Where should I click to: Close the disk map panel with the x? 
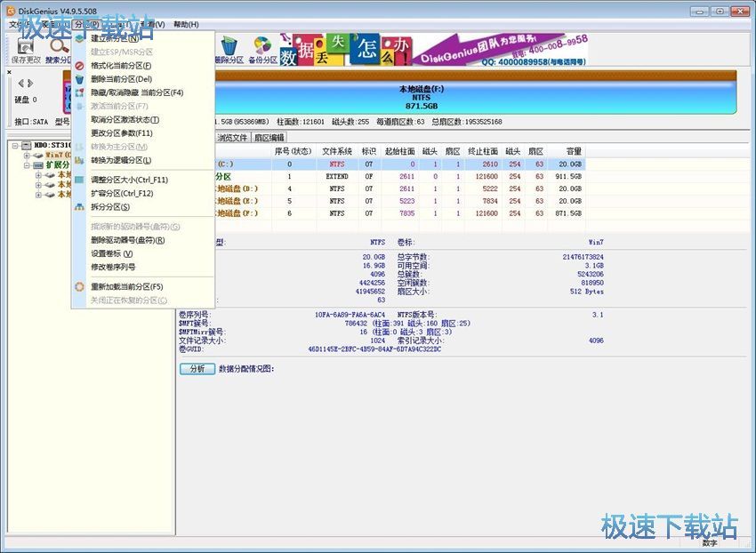9,72
